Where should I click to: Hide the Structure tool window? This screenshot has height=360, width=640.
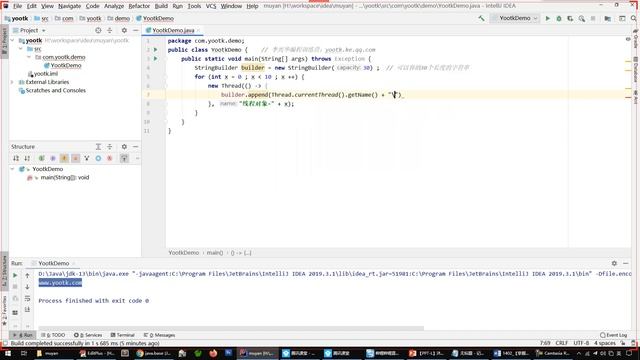tap(136, 147)
